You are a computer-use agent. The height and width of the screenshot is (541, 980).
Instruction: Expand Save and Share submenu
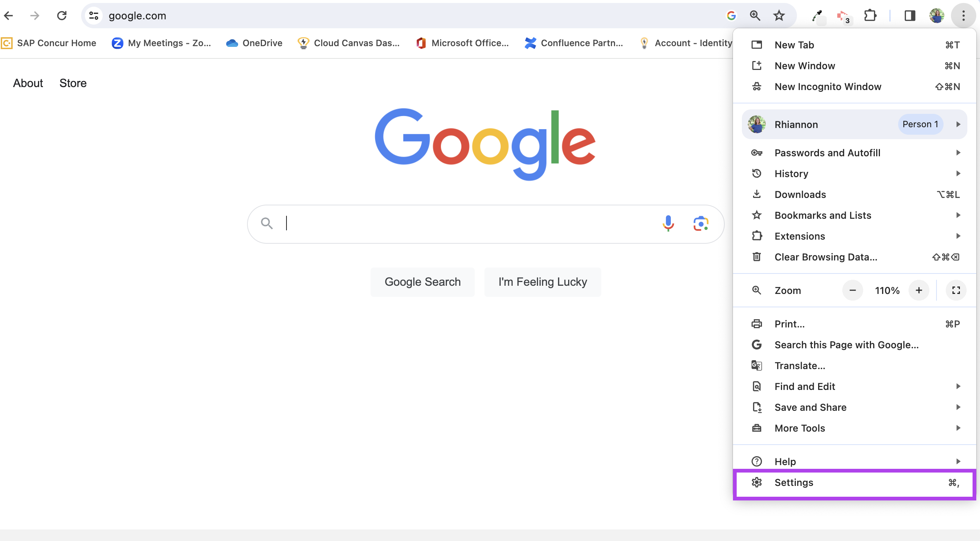(855, 407)
